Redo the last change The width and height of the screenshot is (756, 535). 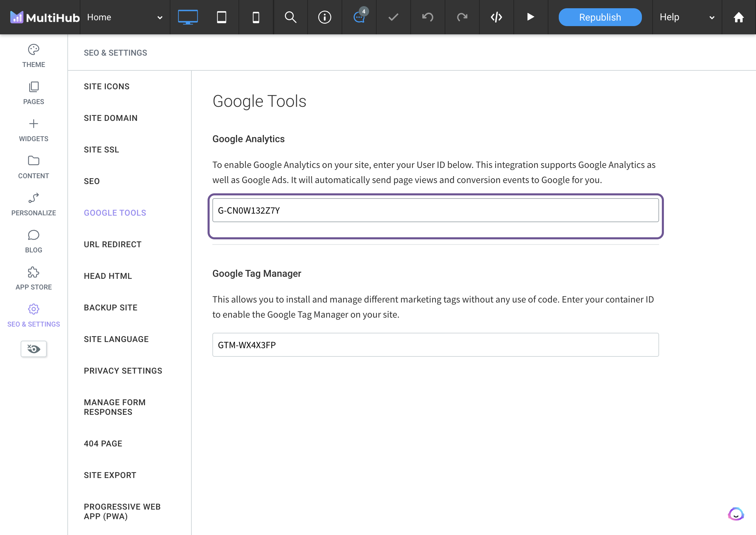click(462, 17)
